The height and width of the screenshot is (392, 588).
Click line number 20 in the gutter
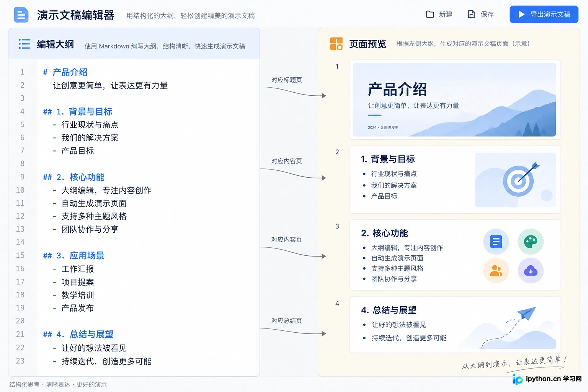pyautogui.click(x=20, y=321)
